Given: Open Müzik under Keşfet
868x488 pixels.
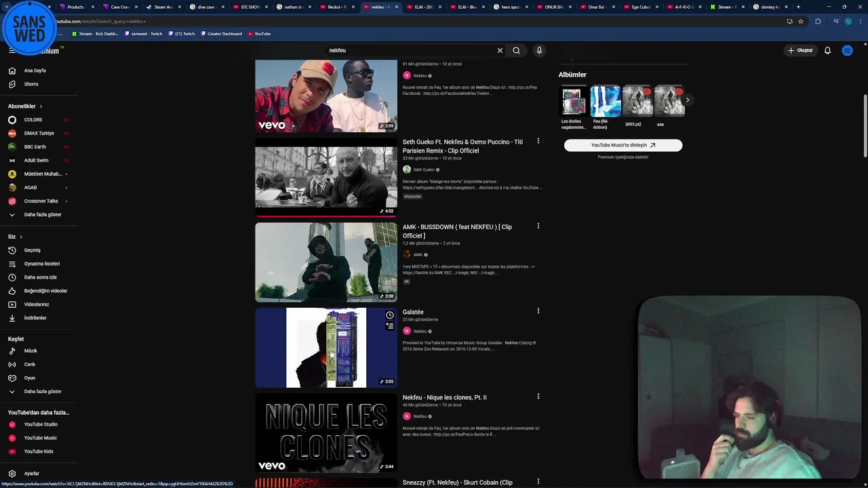Looking at the screenshot, I should tap(39, 350).
